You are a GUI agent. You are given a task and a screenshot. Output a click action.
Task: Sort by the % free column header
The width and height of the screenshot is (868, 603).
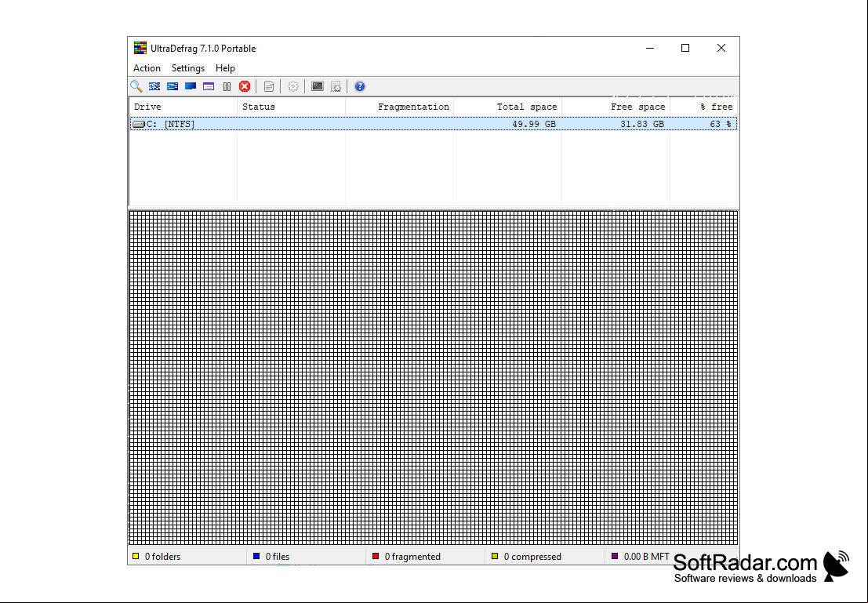703,107
